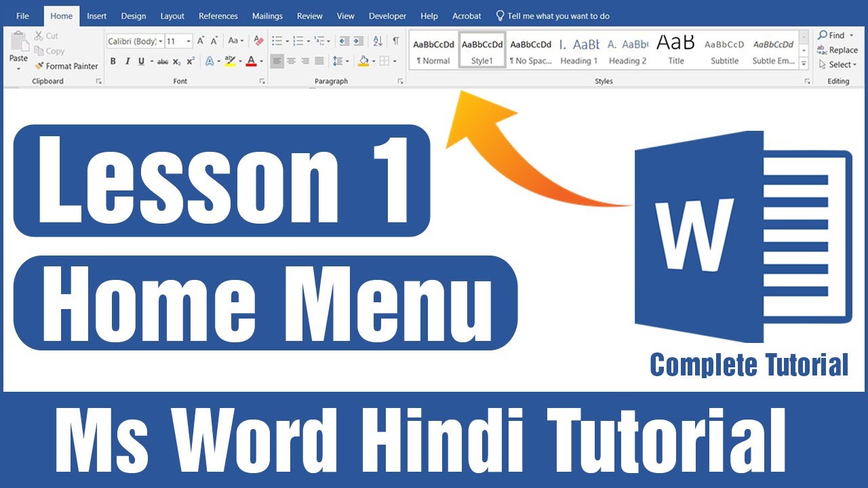Switch to the Insert tab
The height and width of the screenshot is (488, 868).
(x=97, y=16)
